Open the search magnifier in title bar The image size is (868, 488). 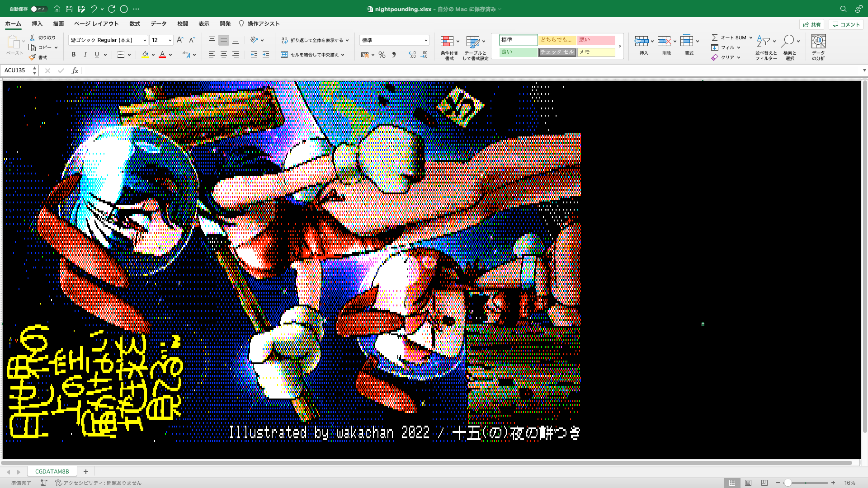click(843, 9)
